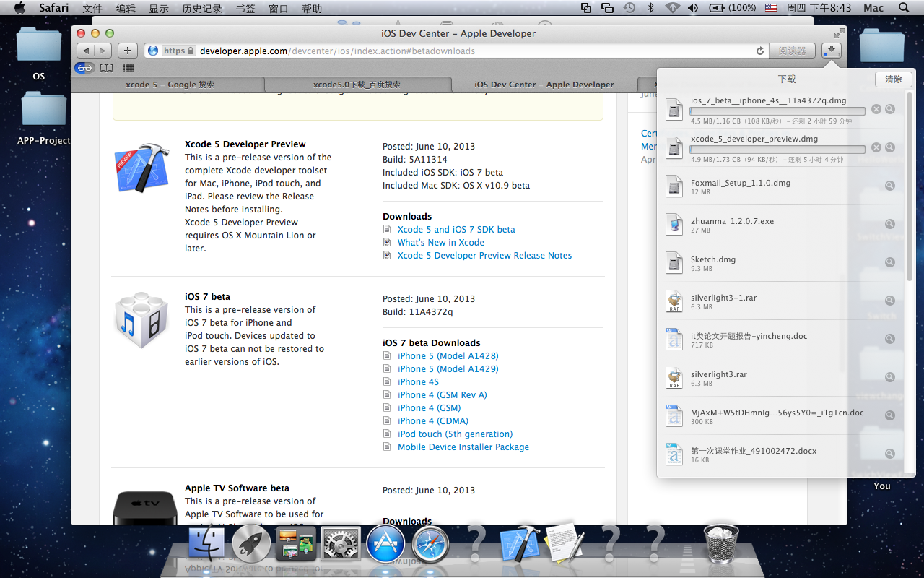Screen dimensions: 924x578
Task: Reveal xcode_5_developer_preview.dmg in Finder
Action: tap(890, 147)
